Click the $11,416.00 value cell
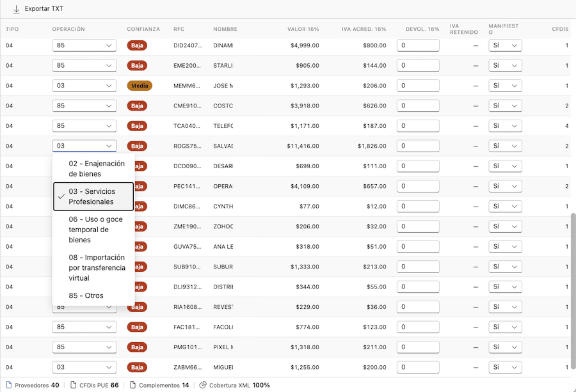The width and height of the screenshot is (576, 392). tap(303, 146)
